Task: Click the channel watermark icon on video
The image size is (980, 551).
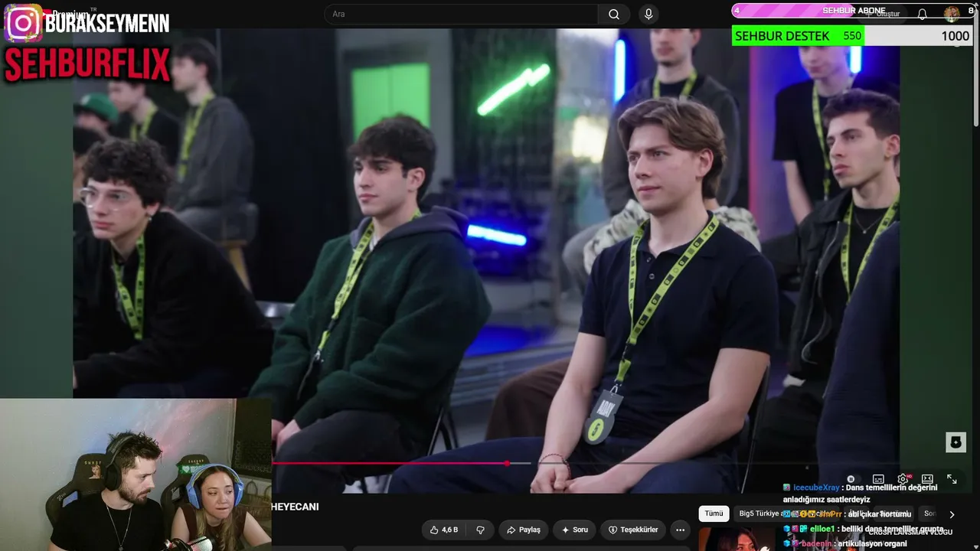Action: tap(955, 442)
